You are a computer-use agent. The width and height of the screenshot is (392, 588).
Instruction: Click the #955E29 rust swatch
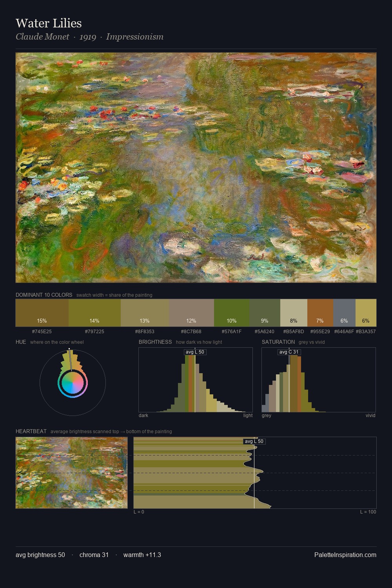tap(320, 313)
